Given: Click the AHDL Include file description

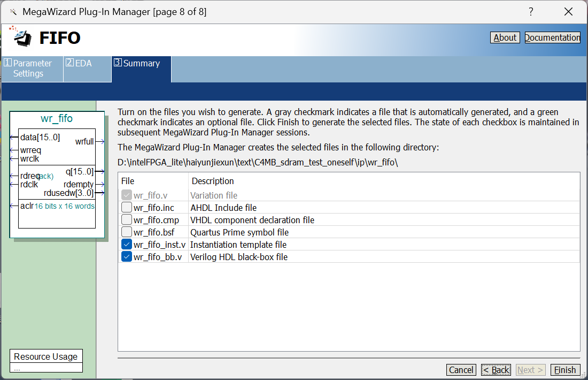Looking at the screenshot, I should coord(223,208).
